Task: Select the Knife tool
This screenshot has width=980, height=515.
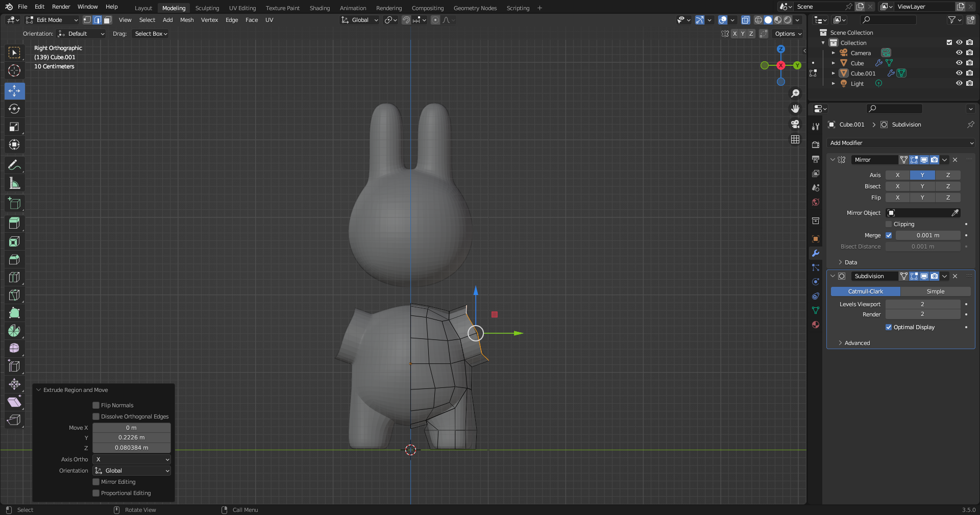Action: (14, 295)
